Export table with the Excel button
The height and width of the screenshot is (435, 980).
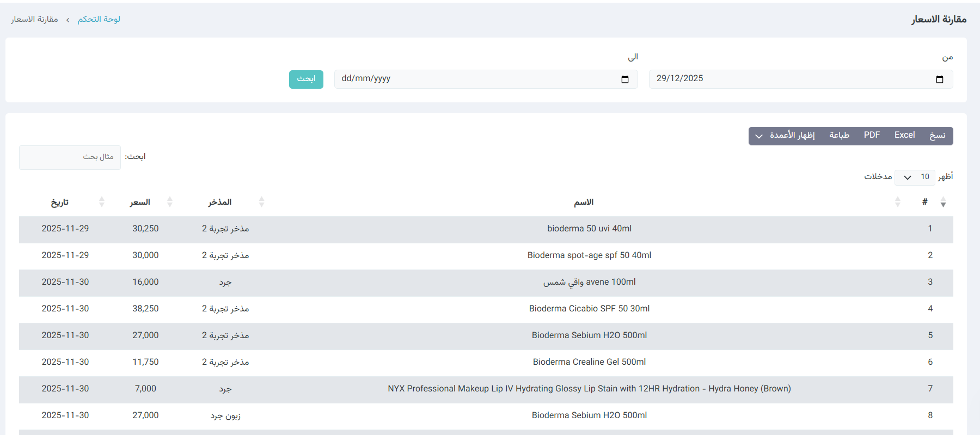[904, 136]
